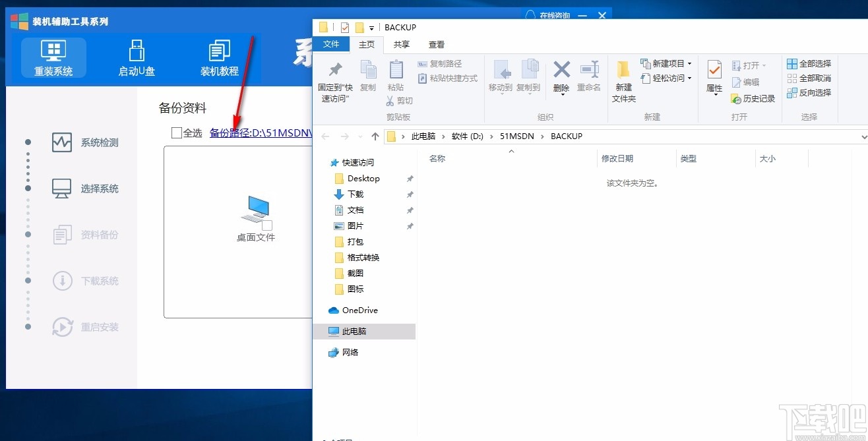This screenshot has height=441, width=868.
Task: Enable the 全选 checkbox in backup panel
Action: point(175,132)
